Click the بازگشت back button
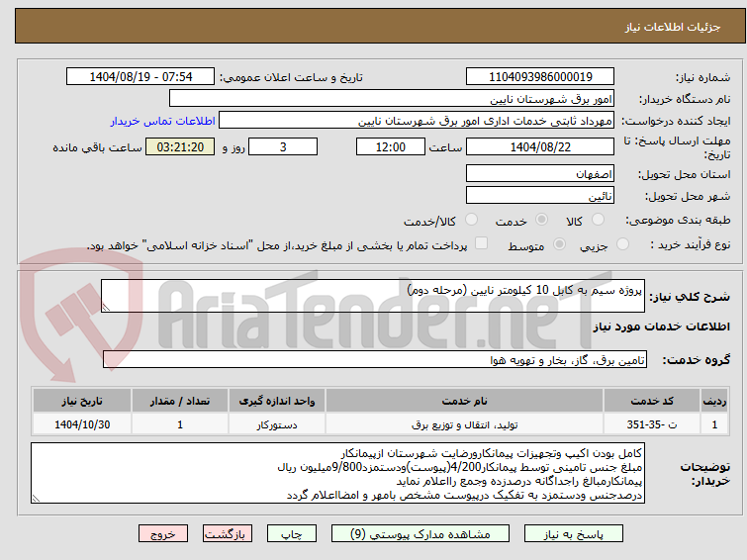747x560 pixels. [228, 534]
